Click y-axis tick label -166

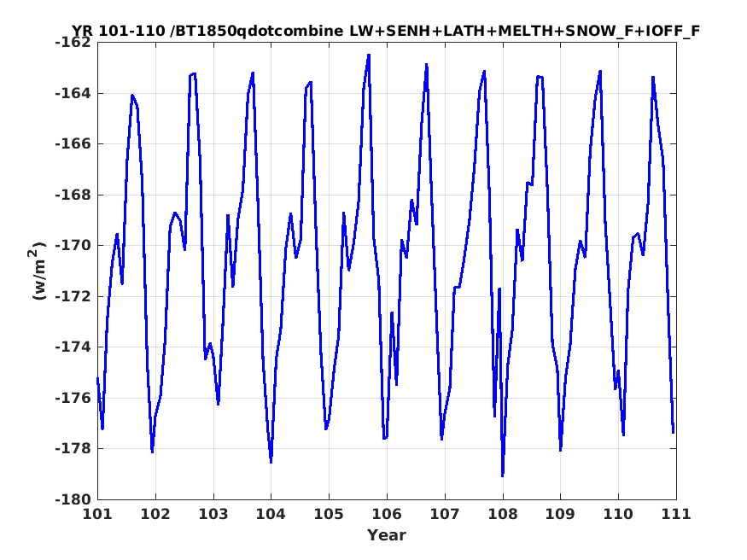73,143
